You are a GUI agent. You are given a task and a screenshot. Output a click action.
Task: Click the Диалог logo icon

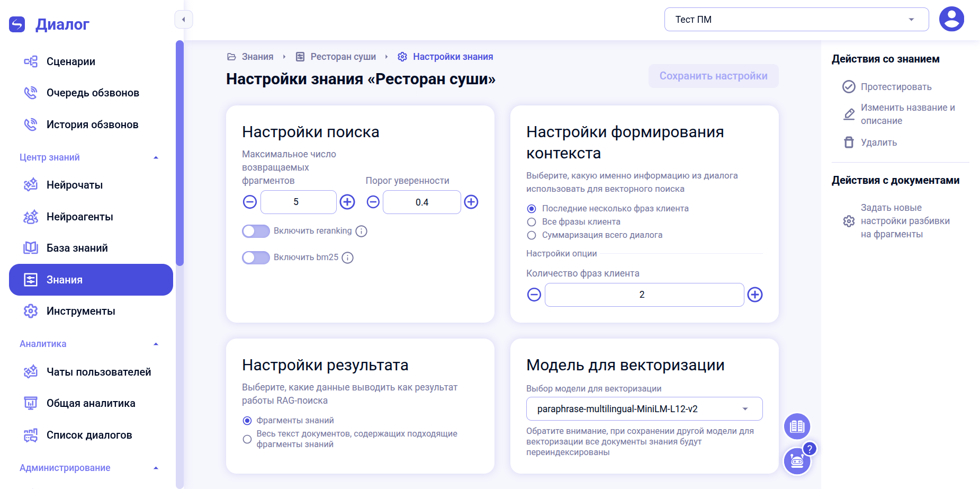pyautogui.click(x=17, y=24)
